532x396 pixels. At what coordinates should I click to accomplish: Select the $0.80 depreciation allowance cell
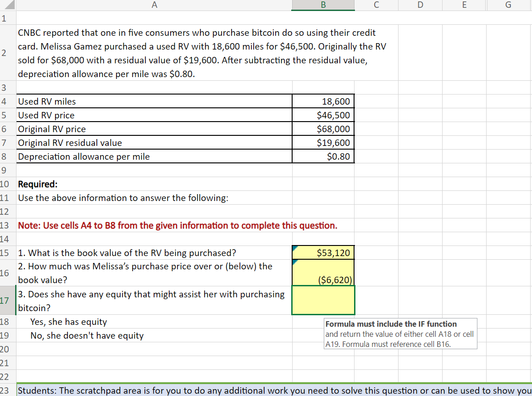323,156
